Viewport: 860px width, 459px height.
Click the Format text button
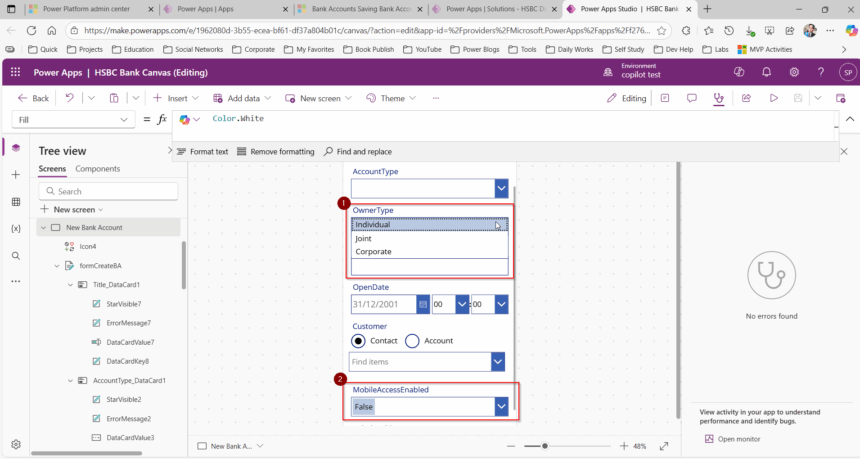[202, 151]
